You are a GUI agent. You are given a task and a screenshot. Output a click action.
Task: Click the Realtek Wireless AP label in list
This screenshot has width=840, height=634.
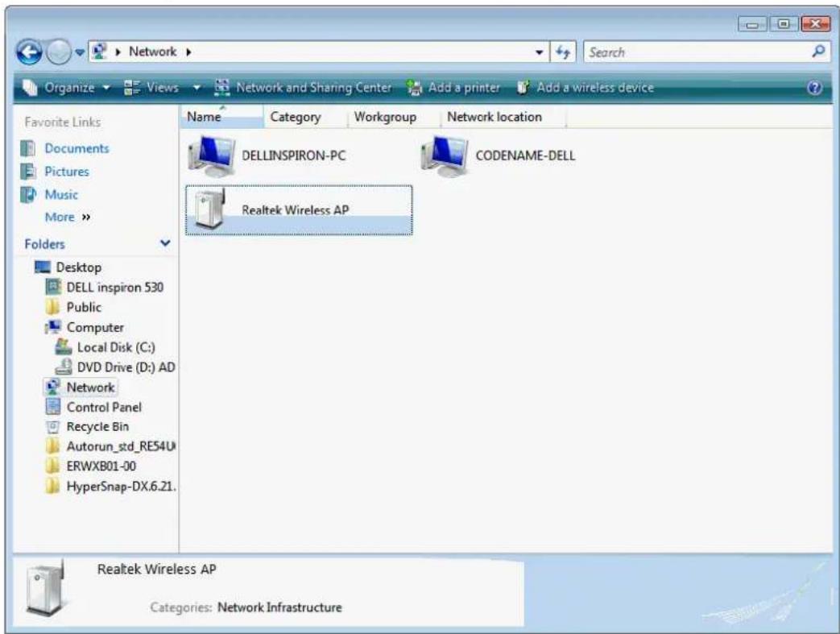(296, 210)
